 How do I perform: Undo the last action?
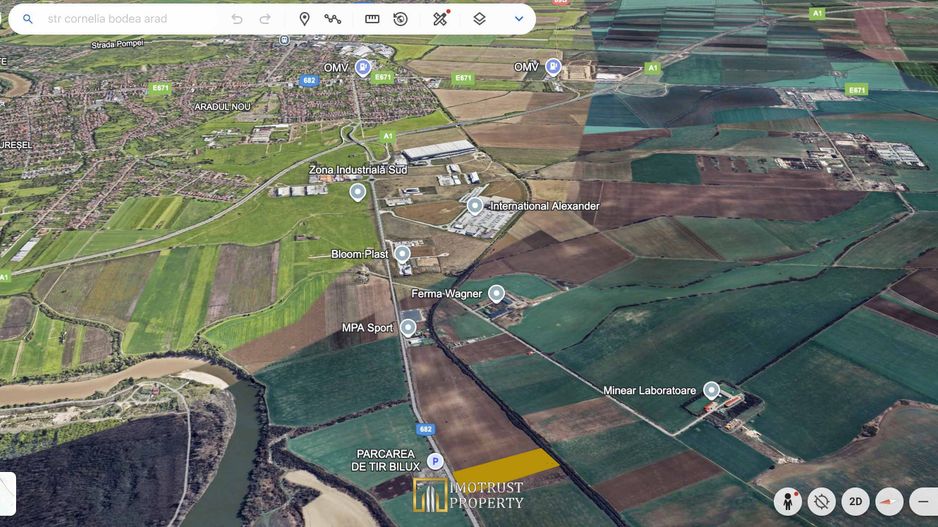237,19
